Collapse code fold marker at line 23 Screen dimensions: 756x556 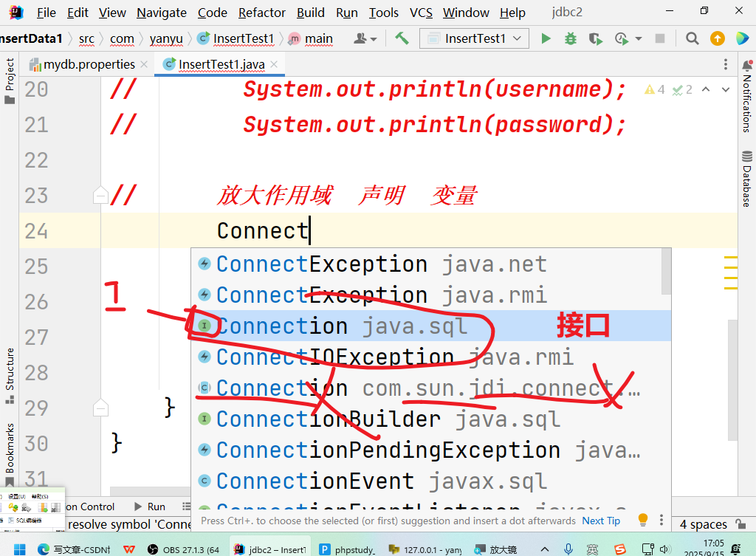(x=100, y=195)
